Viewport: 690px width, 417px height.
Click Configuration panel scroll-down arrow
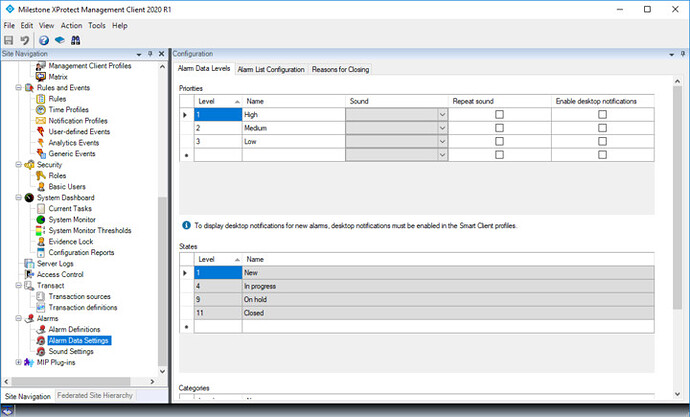point(677,394)
